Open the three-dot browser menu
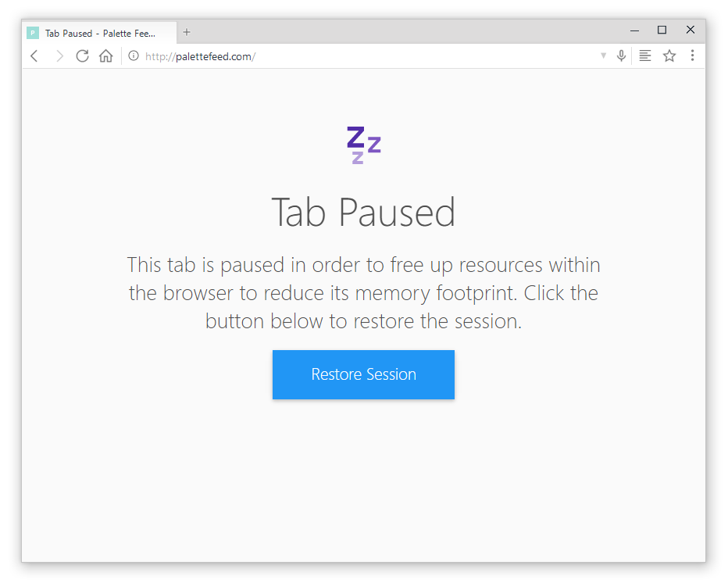Image resolution: width=728 pixels, height=583 pixels. [692, 55]
